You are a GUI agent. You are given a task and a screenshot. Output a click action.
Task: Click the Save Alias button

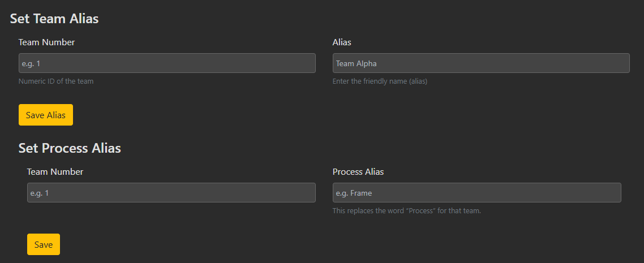pyautogui.click(x=45, y=115)
